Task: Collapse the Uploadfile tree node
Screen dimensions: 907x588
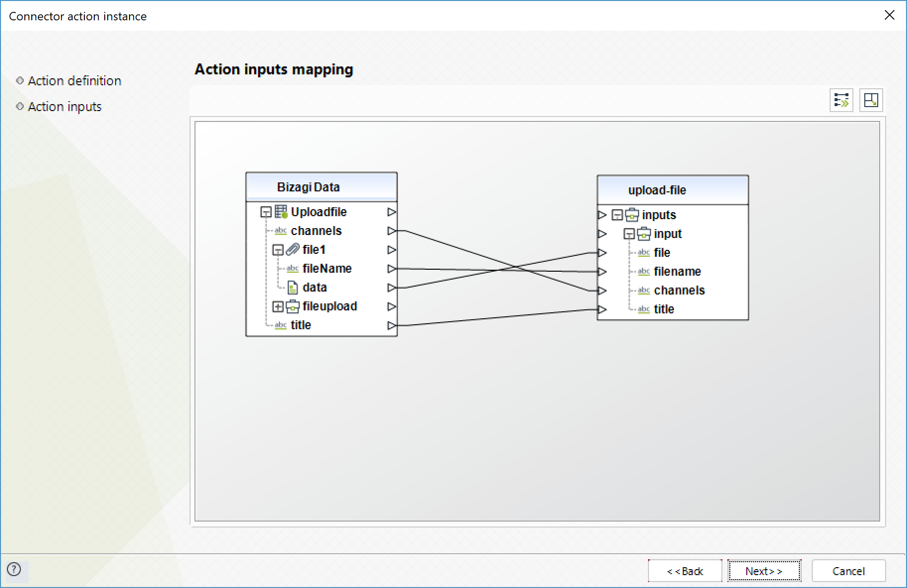Action: (x=266, y=213)
